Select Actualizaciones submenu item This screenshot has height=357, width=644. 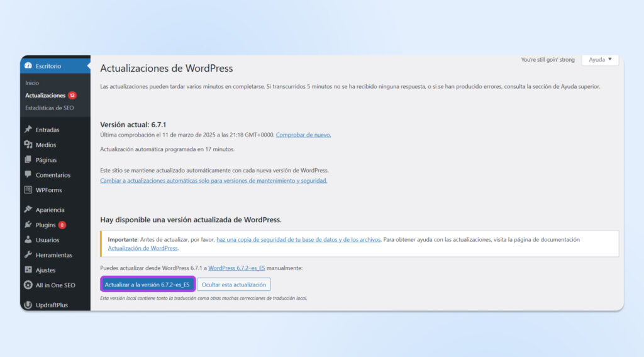click(x=45, y=95)
